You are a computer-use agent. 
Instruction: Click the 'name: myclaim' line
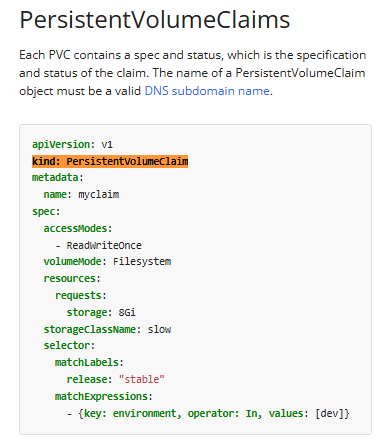pos(81,194)
